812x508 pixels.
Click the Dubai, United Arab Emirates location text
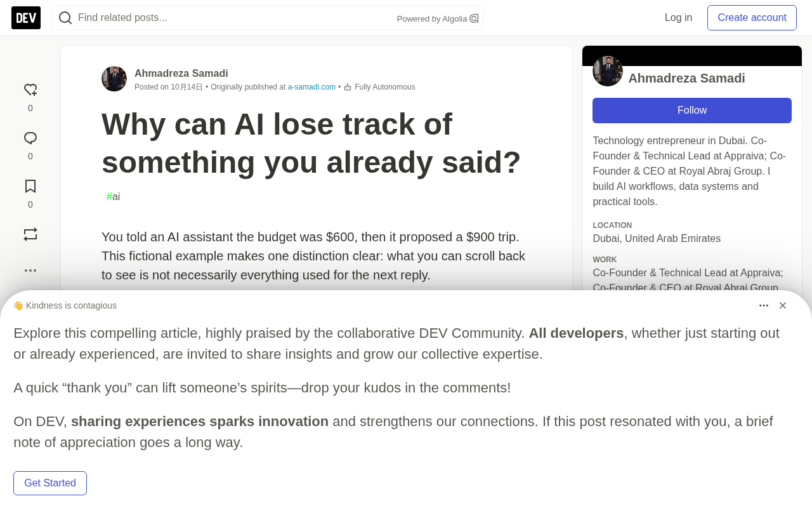(x=657, y=239)
